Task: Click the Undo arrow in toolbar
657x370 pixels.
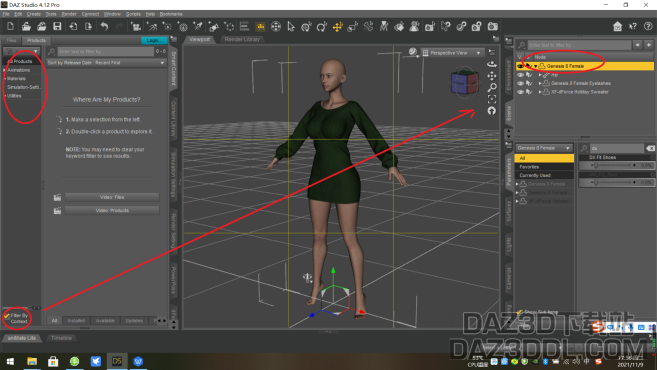Action: [104, 26]
